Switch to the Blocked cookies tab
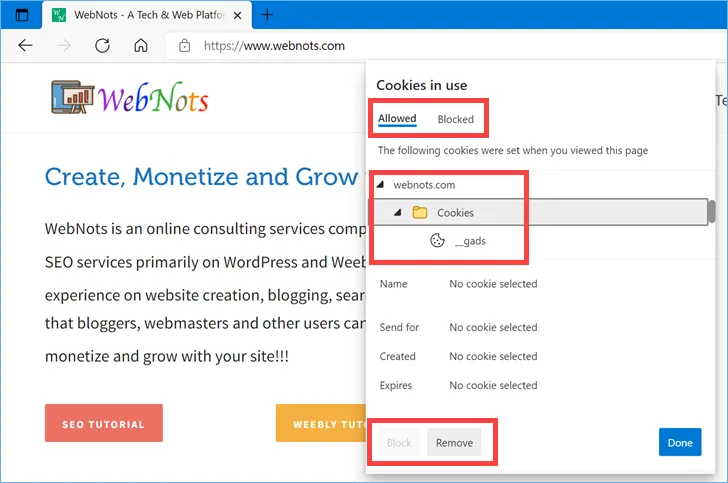 (x=455, y=119)
